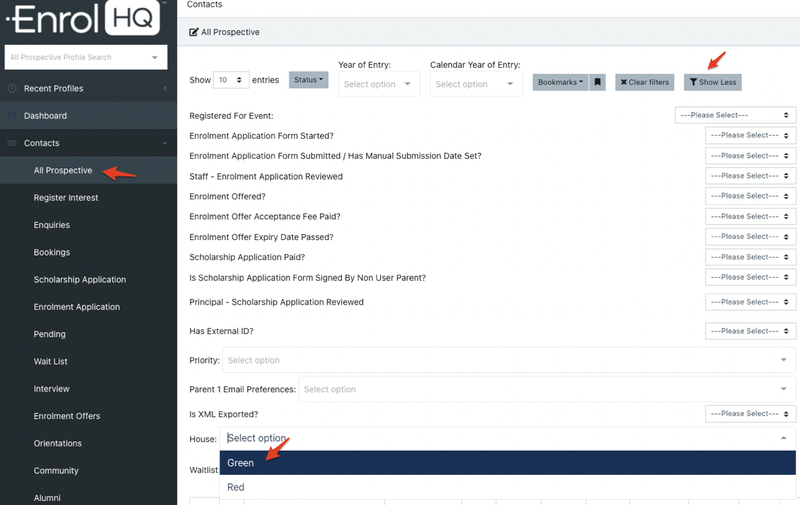
Task: Click the Dashboard sidebar icon
Action: (x=12, y=116)
